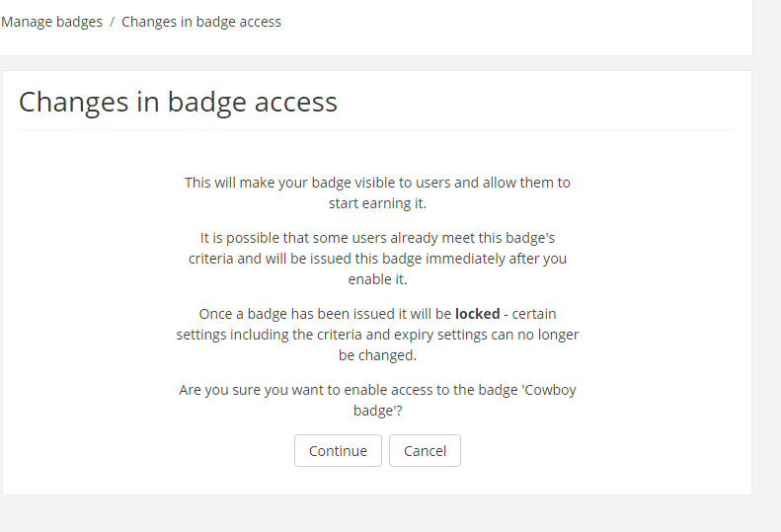Click the words be changed in third paragraph
The image size is (781, 532).
pyautogui.click(x=377, y=355)
